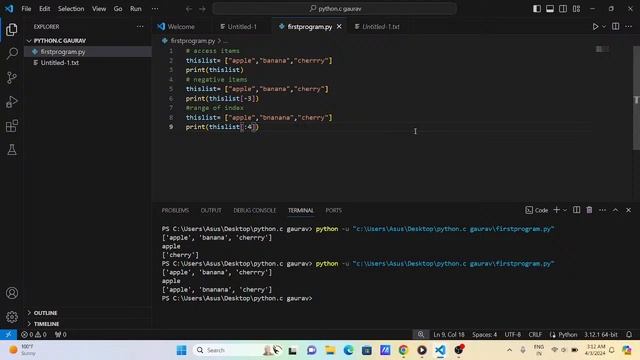Open the View menu
This screenshot has width=640, height=360.
coord(99,9)
